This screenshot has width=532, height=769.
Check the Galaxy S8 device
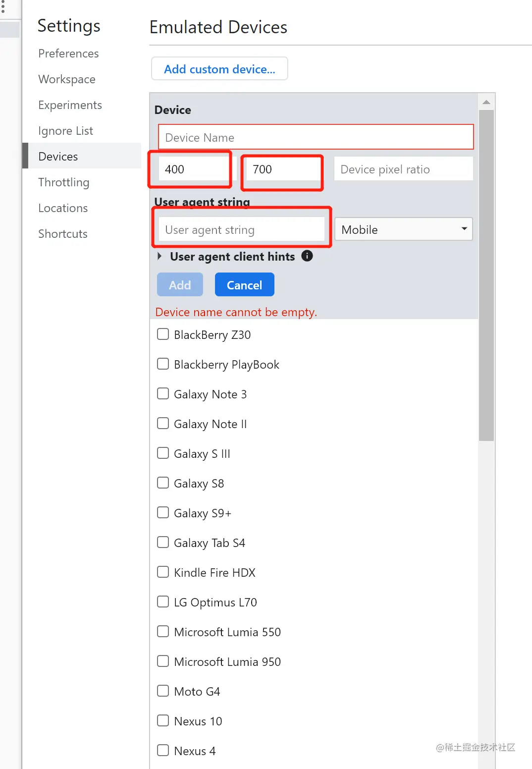pyautogui.click(x=163, y=483)
